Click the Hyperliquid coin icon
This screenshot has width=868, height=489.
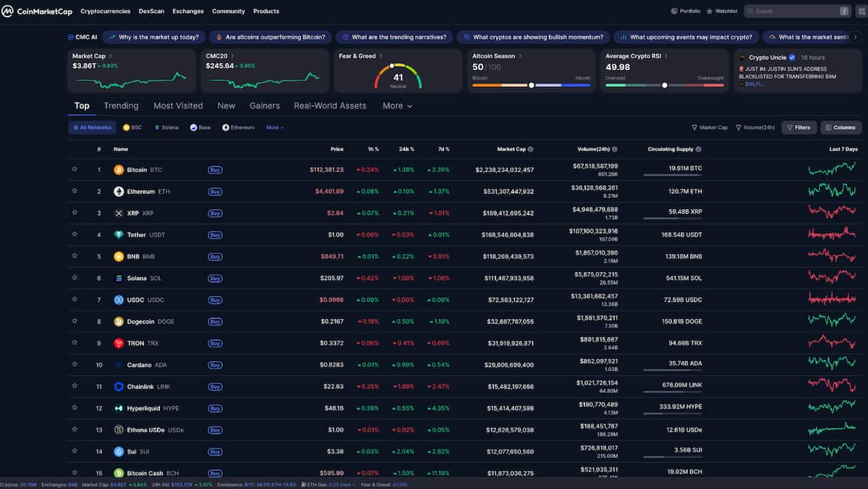tap(119, 408)
